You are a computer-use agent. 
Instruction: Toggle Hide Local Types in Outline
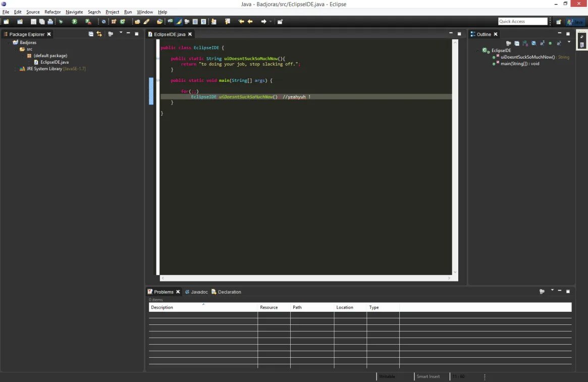point(559,43)
